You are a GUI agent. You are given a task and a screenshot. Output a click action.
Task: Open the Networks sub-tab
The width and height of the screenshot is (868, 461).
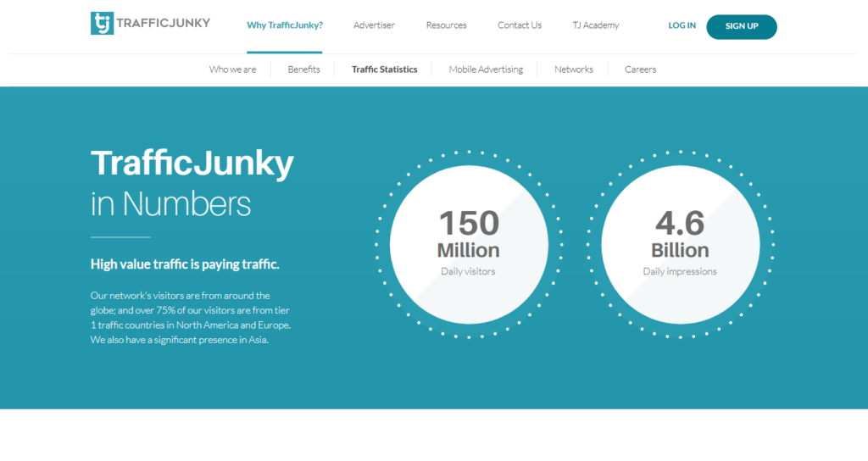574,69
